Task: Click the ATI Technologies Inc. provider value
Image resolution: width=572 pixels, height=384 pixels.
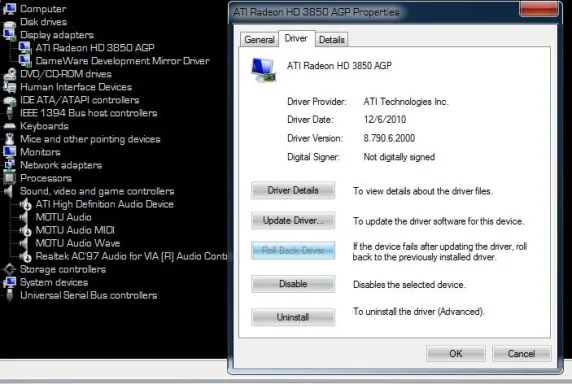Action: point(406,102)
